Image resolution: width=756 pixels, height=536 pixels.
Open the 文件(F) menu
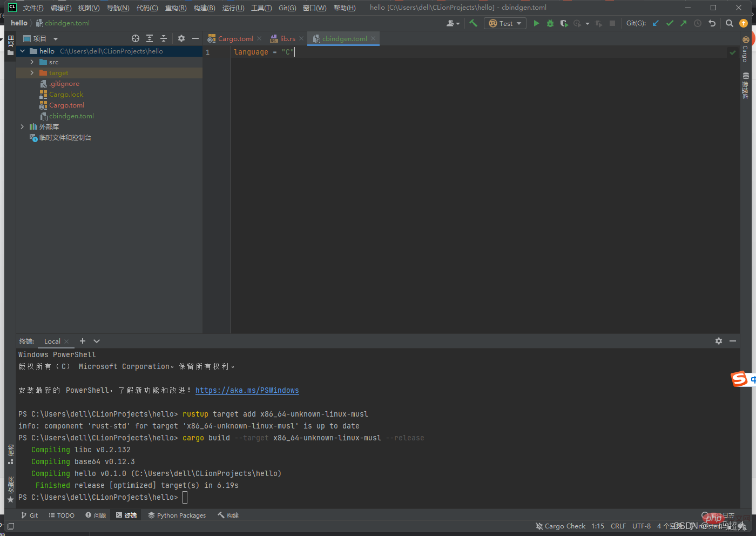(33, 8)
